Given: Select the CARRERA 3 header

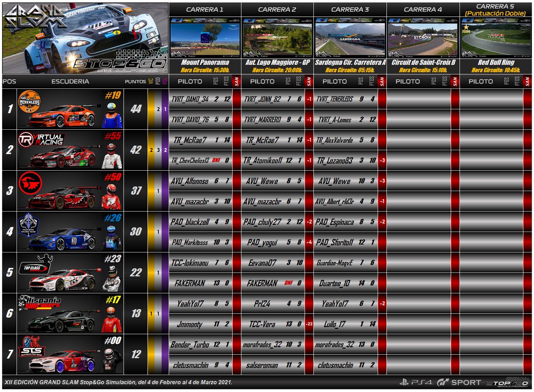Looking at the screenshot, I should point(350,9).
